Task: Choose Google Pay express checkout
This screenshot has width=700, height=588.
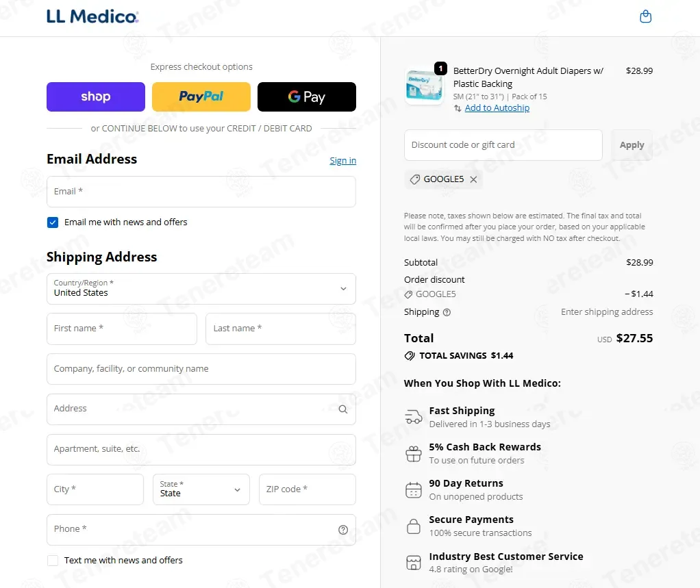Action: pos(307,97)
